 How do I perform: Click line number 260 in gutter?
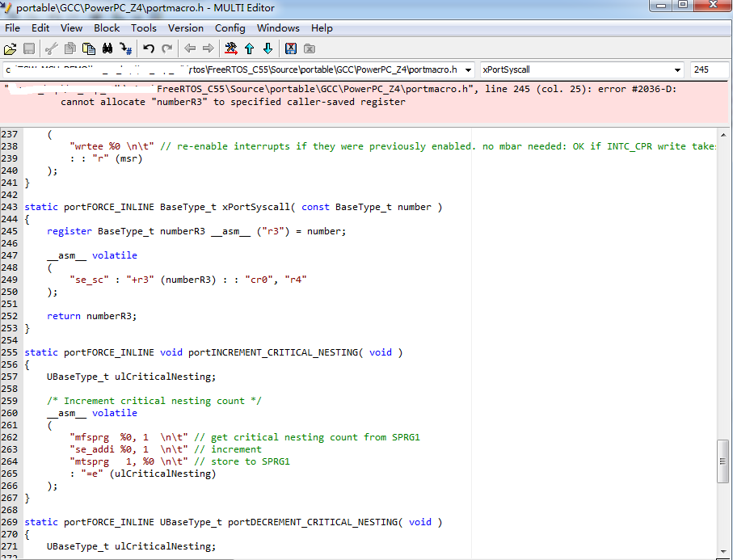(10, 413)
